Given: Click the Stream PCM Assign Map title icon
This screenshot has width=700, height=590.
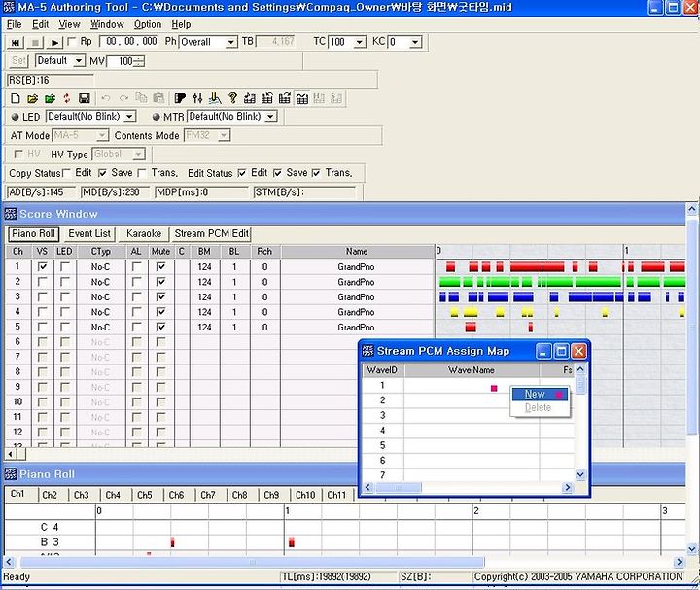Looking at the screenshot, I should [367, 351].
